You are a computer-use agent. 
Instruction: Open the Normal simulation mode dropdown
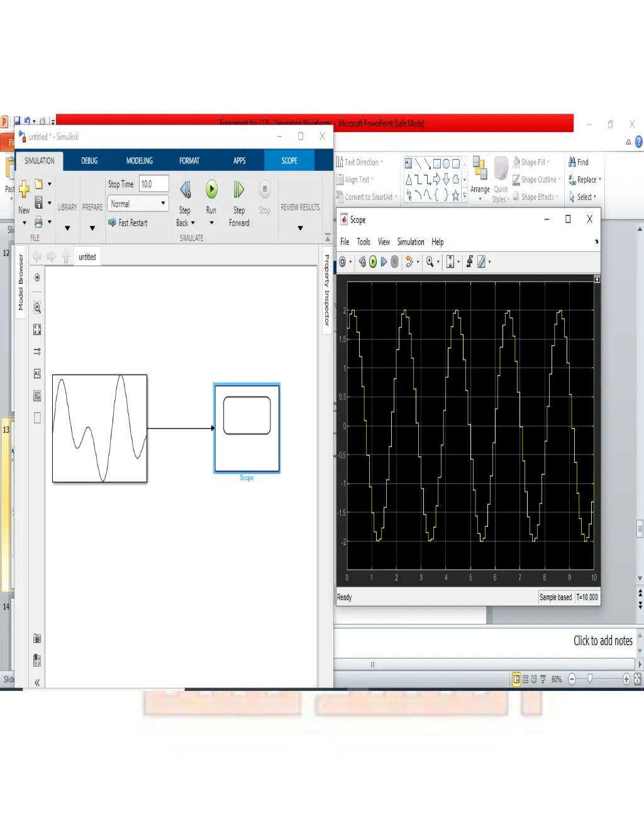point(138,204)
